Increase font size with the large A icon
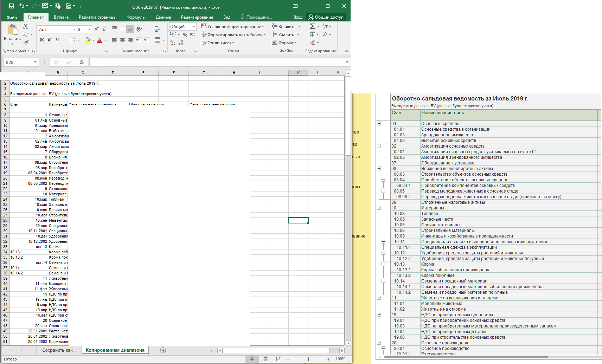The image size is (602, 364). [96, 30]
